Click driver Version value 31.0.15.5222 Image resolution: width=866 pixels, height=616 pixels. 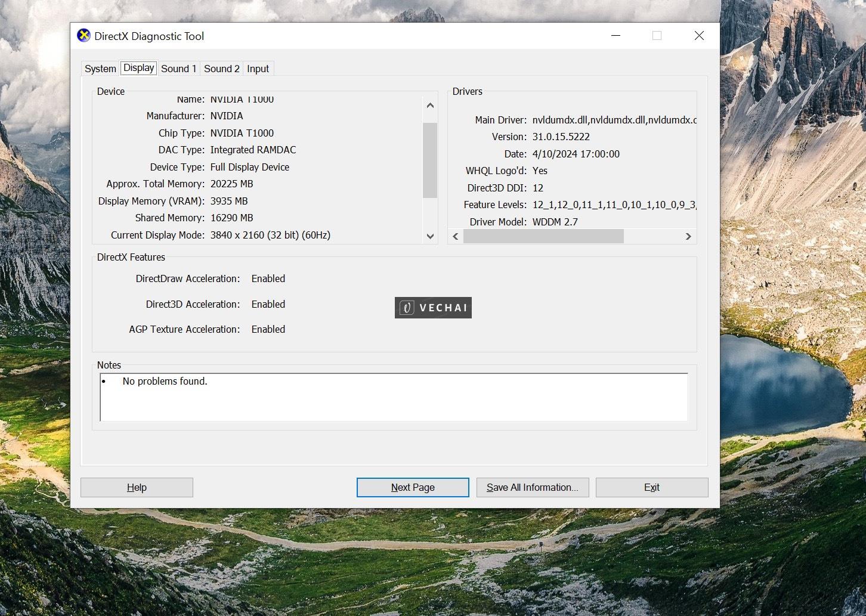coord(561,137)
